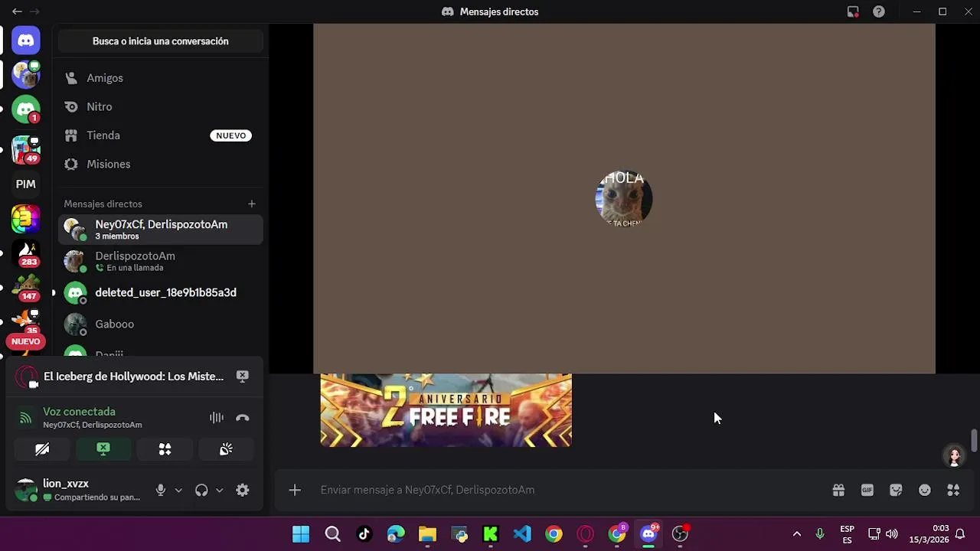The image size is (980, 551).
Task: Open DM with Gabooo
Action: (161, 324)
